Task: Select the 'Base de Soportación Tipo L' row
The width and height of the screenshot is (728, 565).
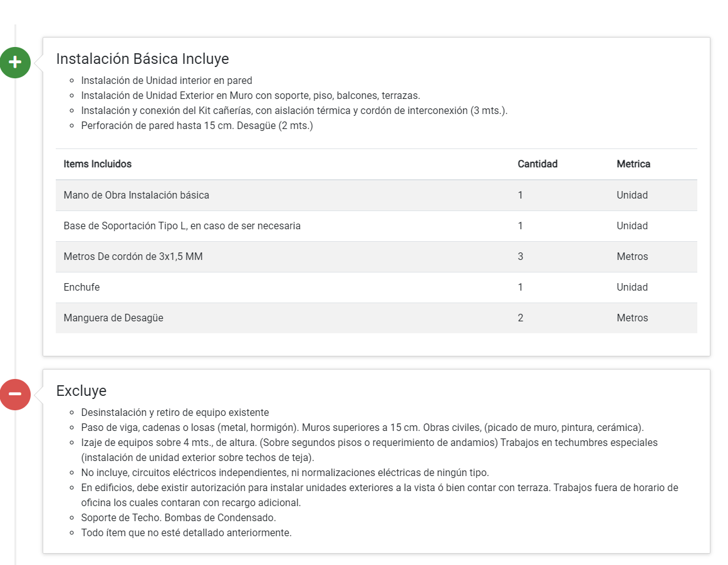Action: pos(182,226)
